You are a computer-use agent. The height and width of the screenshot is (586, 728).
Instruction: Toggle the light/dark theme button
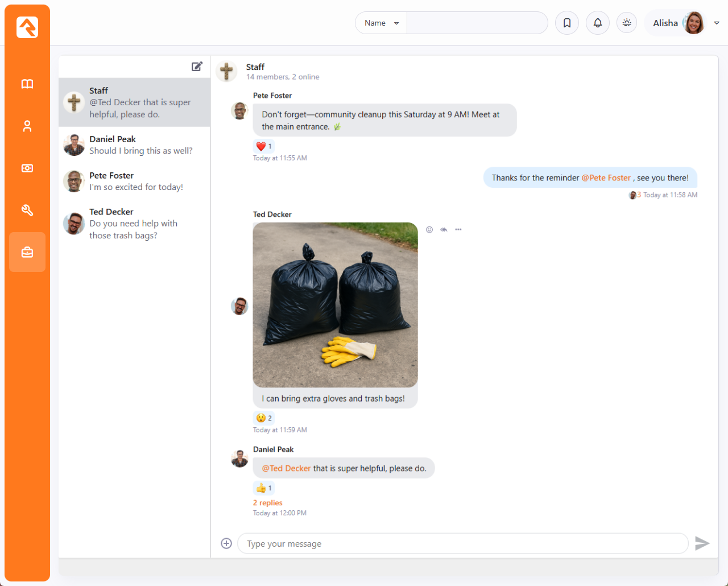pos(627,23)
